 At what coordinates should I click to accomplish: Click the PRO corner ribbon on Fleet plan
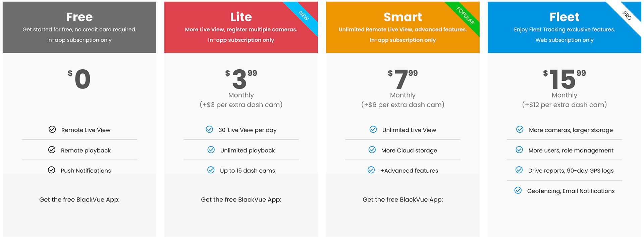point(627,15)
